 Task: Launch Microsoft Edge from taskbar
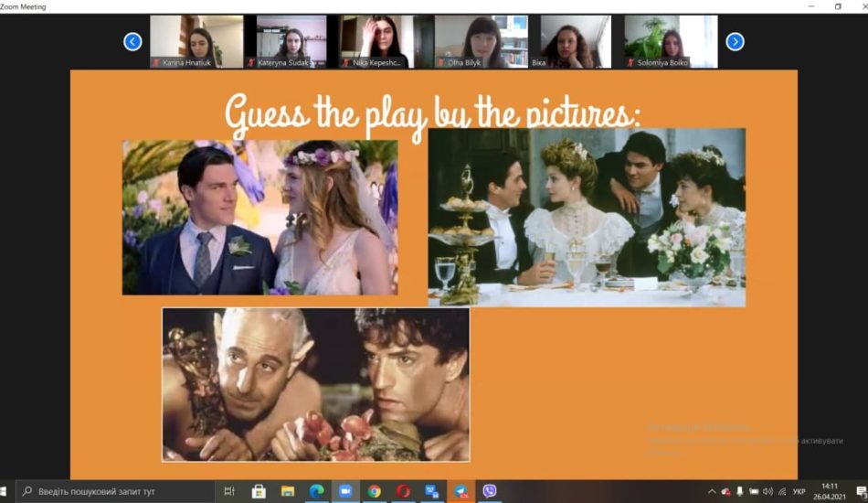click(317, 491)
